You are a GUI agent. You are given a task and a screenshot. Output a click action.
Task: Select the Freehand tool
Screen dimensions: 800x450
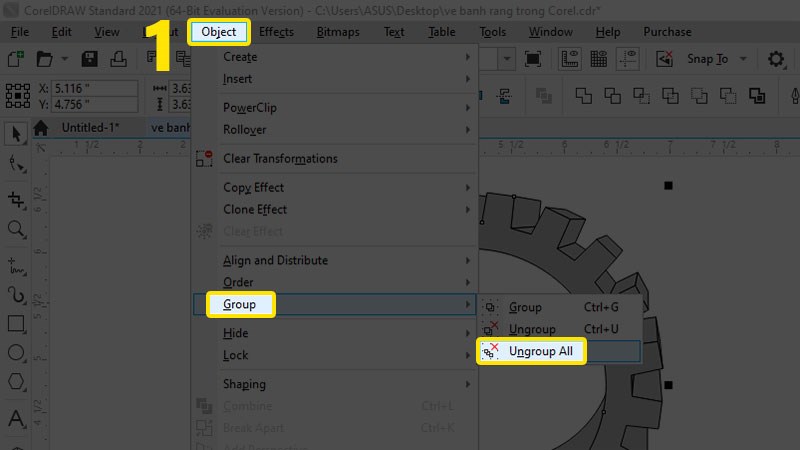pyautogui.click(x=16, y=266)
